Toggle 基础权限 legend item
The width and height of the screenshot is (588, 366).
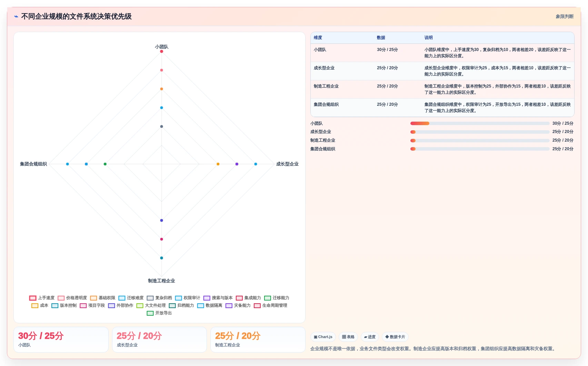point(103,298)
